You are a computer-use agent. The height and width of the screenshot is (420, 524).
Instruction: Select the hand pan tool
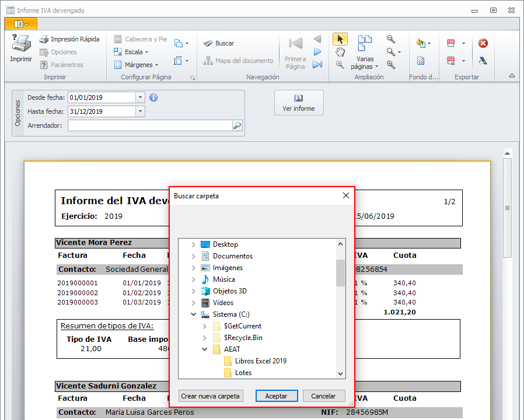[340, 52]
